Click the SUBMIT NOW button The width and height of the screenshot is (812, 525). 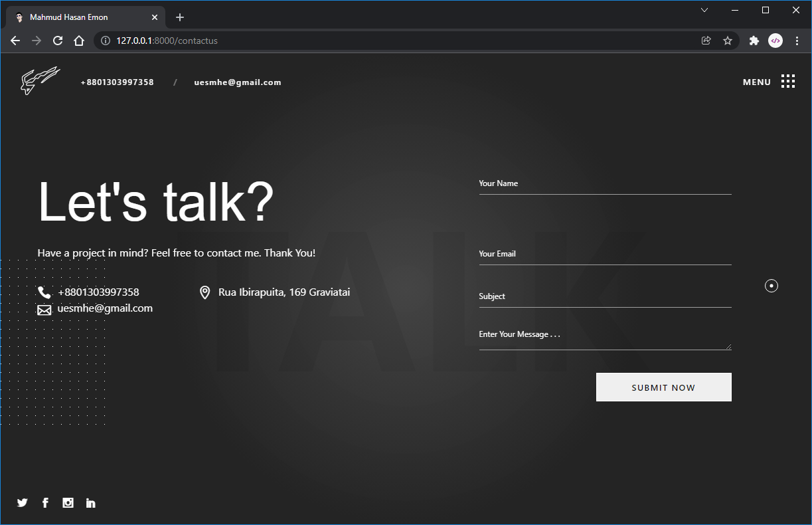(664, 387)
